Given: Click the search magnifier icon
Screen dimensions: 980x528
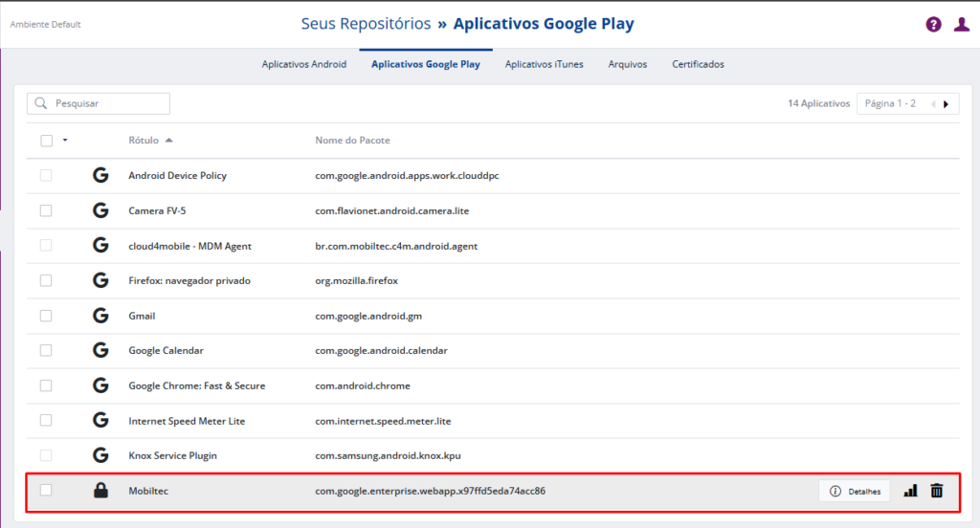Looking at the screenshot, I should click(41, 103).
